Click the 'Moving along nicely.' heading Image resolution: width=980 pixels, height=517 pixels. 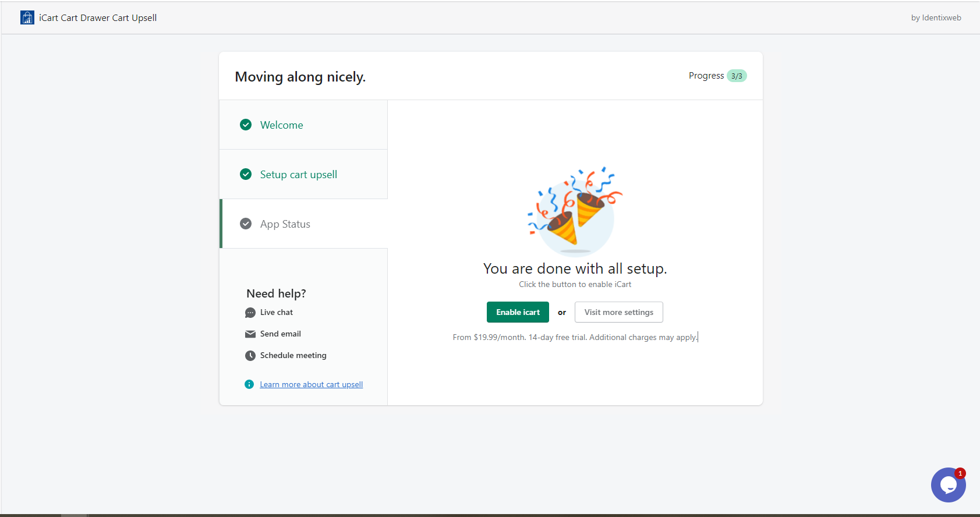point(300,77)
